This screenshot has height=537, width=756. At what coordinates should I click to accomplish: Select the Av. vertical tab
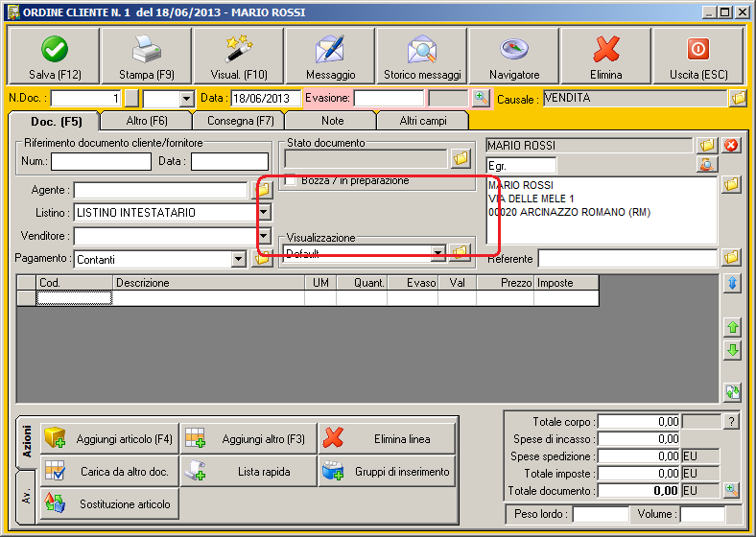click(27, 496)
